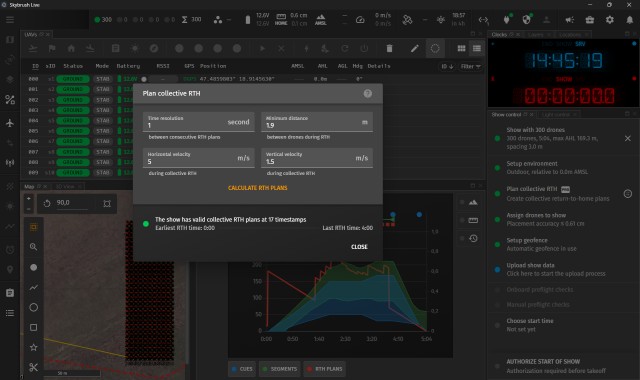Switch UAV list to grid view
The width and height of the screenshot is (640, 380).
pyautogui.click(x=461, y=49)
